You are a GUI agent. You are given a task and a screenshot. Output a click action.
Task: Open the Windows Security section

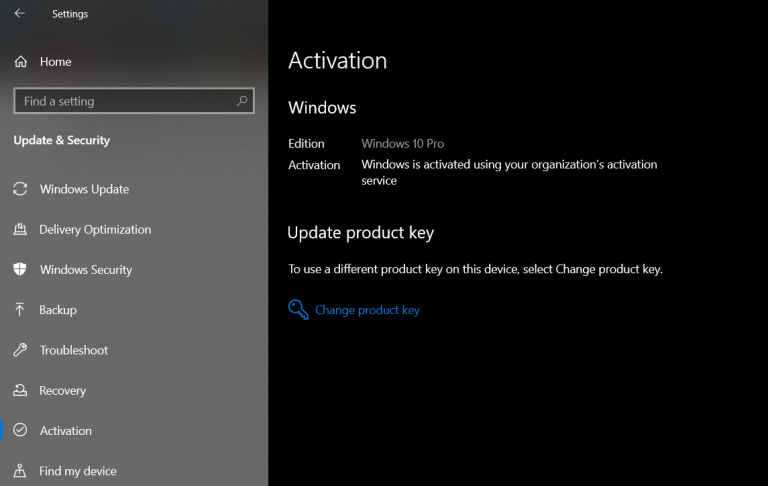[x=86, y=269]
